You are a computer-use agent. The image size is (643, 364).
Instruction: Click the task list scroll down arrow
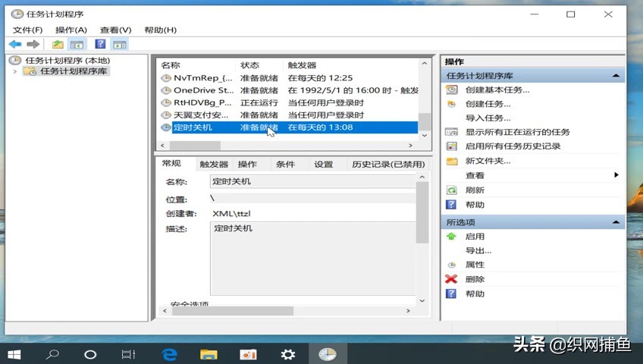[425, 135]
